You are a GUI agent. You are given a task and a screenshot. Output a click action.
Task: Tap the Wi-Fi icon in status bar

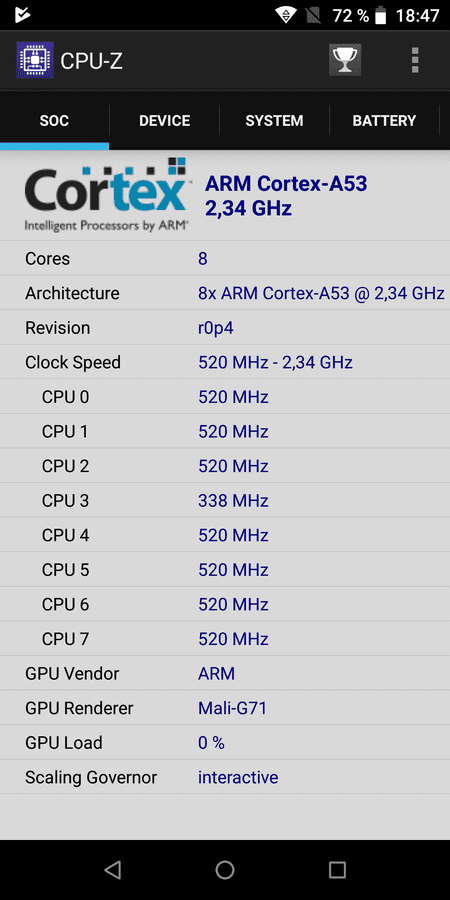(285, 15)
